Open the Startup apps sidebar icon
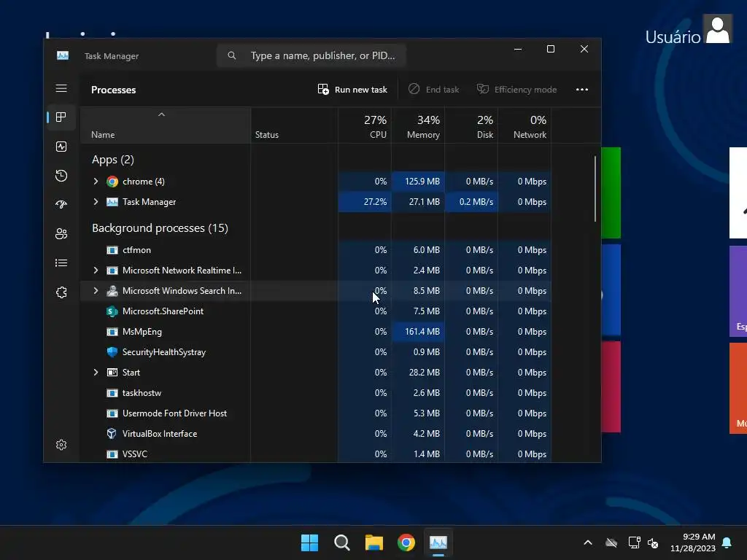Image resolution: width=747 pixels, height=560 pixels. (x=61, y=205)
